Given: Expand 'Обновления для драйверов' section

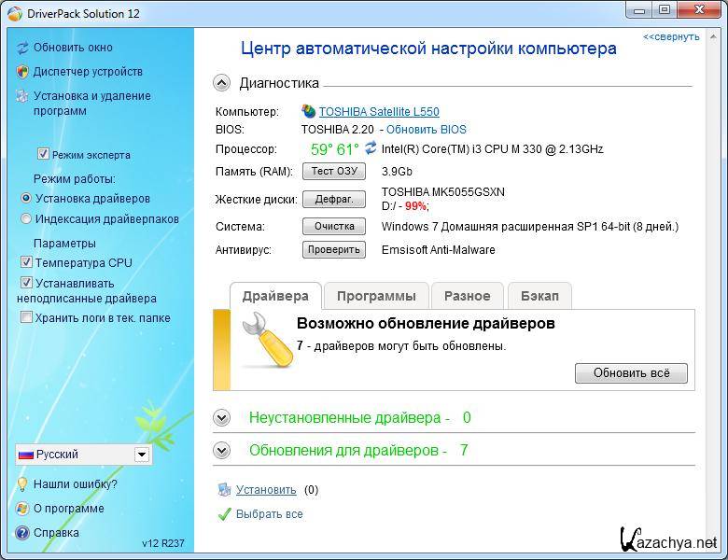Looking at the screenshot, I should 221,450.
